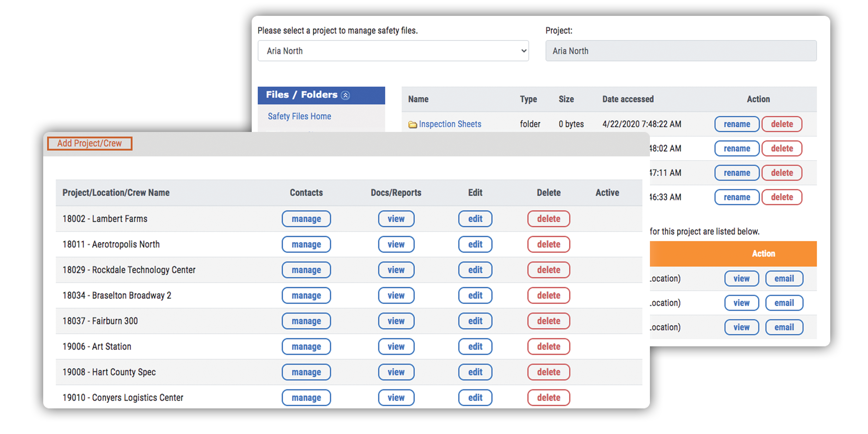Manage contacts for Braselton Broadway 2
Viewport: 868px width, 434px height.
(x=306, y=296)
